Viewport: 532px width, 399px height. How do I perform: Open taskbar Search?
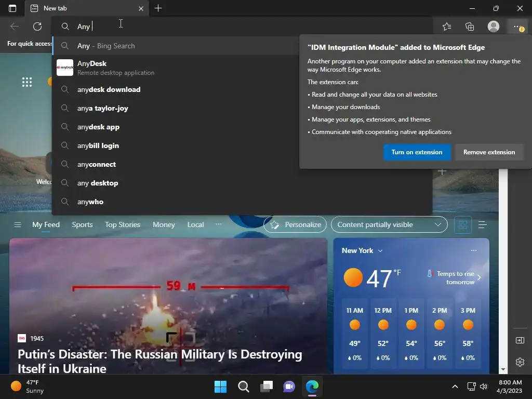243,387
